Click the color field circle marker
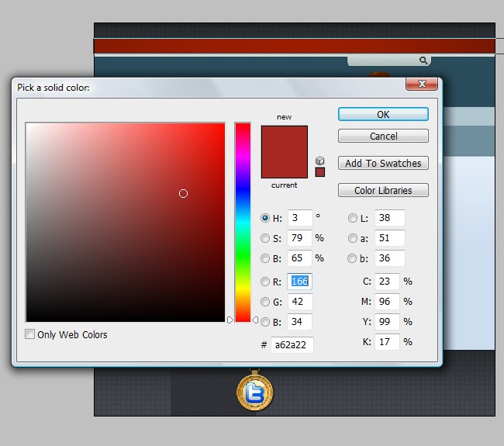This screenshot has width=504, height=446. (183, 194)
